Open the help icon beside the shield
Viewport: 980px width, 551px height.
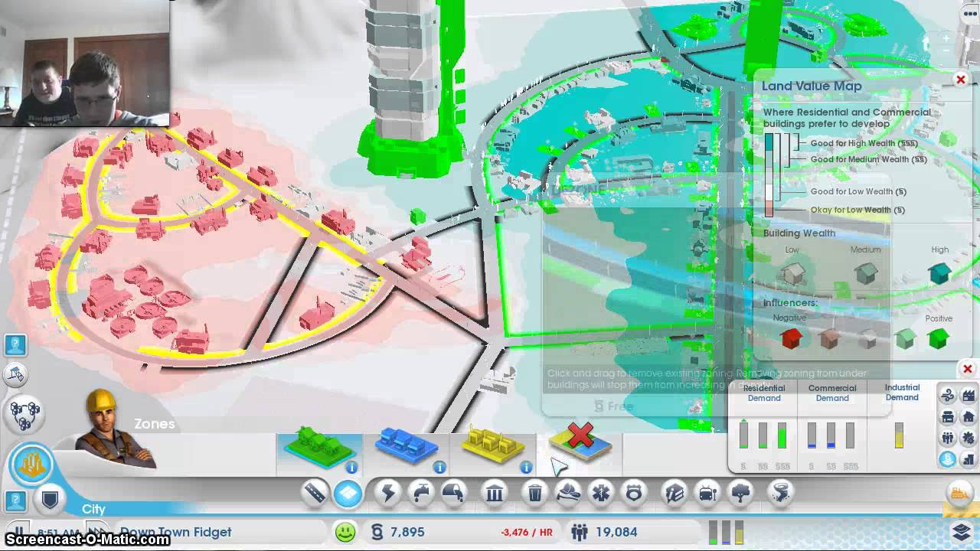[15, 501]
